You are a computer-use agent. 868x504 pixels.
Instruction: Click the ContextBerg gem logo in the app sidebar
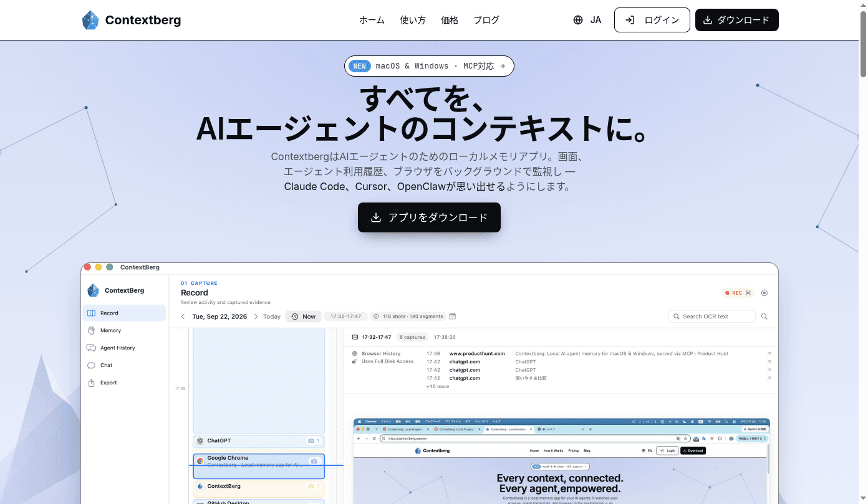point(93,290)
